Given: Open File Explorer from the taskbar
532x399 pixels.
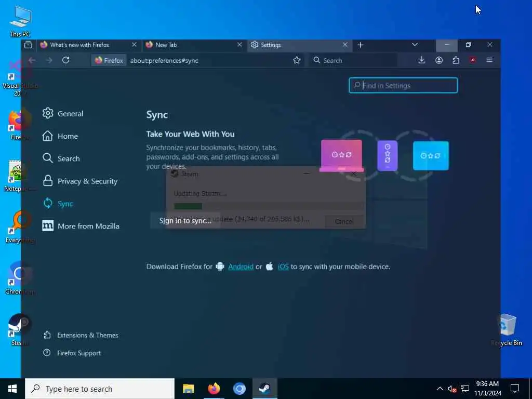Looking at the screenshot, I should coord(188,389).
